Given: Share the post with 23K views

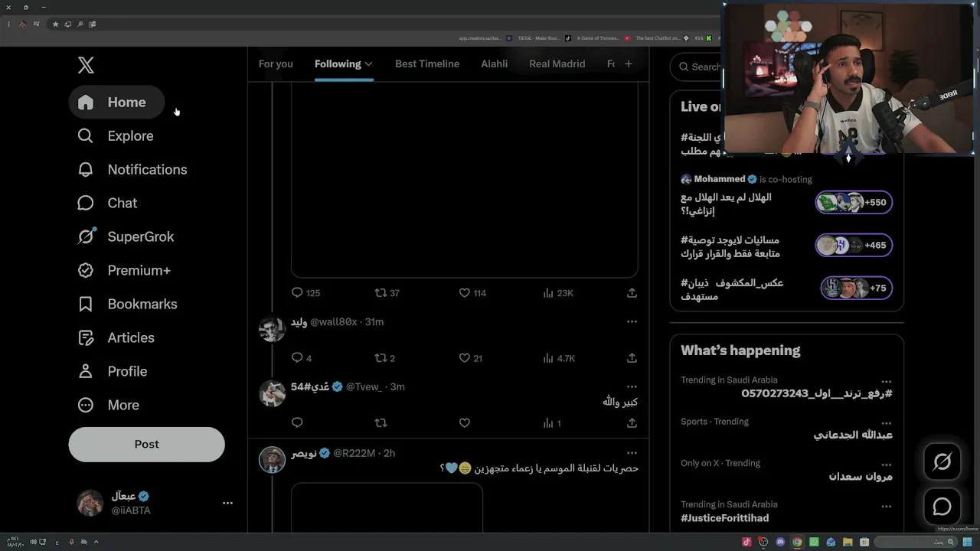Looking at the screenshot, I should click(x=632, y=293).
